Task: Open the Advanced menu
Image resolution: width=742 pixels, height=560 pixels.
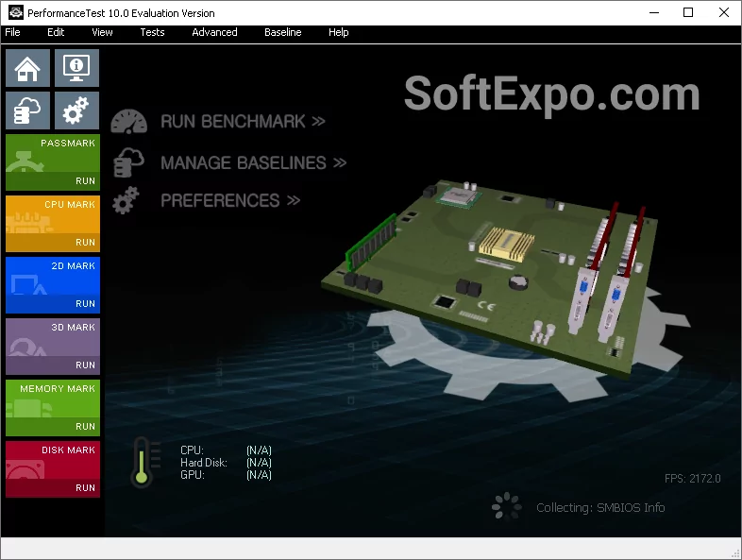Action: pyautogui.click(x=214, y=32)
